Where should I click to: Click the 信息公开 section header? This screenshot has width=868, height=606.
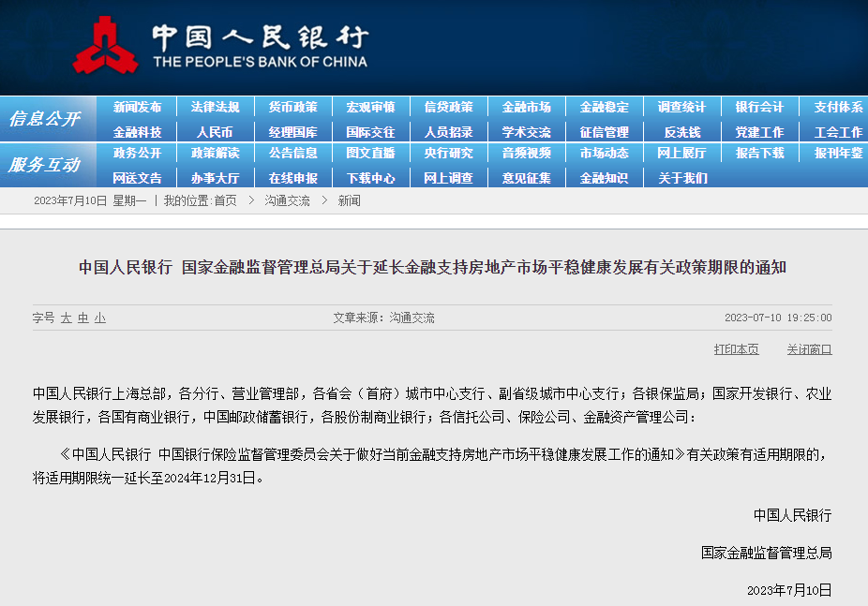(x=44, y=119)
